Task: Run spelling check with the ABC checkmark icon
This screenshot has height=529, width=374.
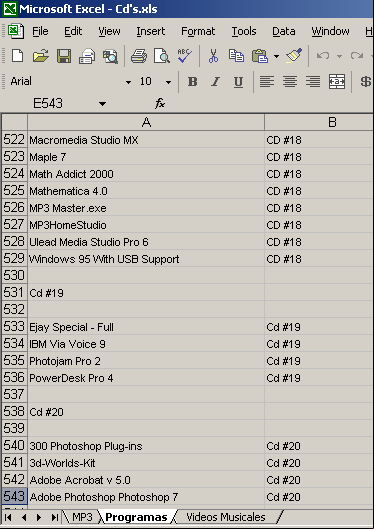Action: [x=184, y=55]
